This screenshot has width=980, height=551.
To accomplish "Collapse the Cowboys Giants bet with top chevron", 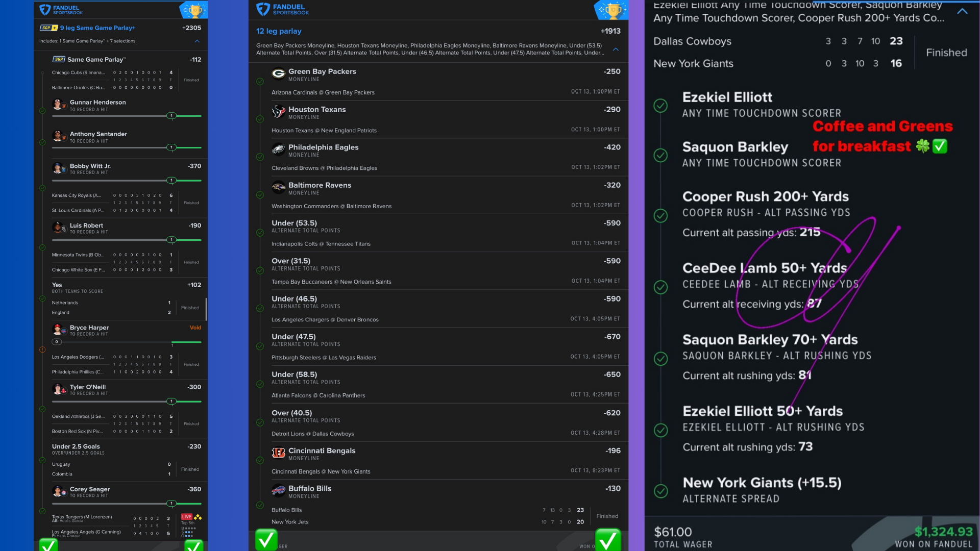I will pos(962,11).
